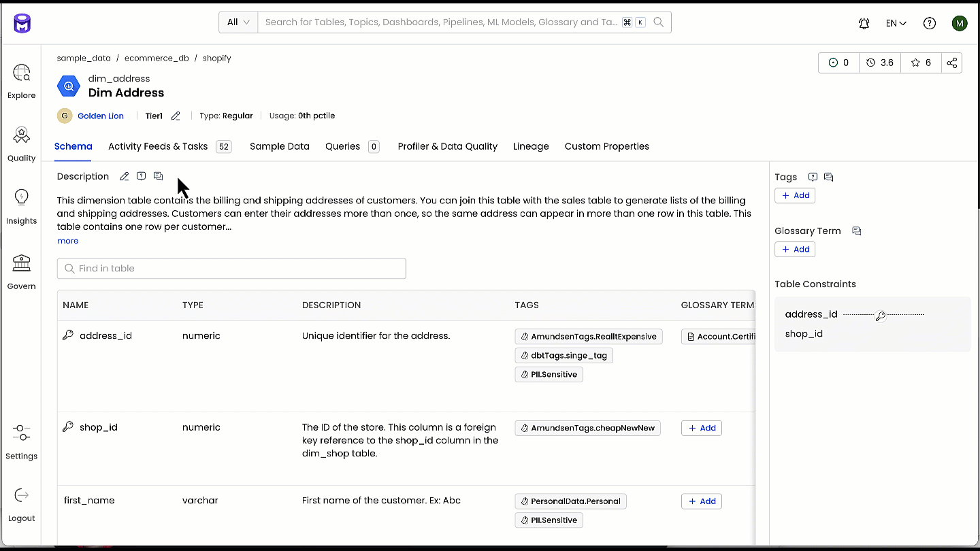The height and width of the screenshot is (551, 980).
Task: Click Add button under Tags
Action: pos(795,195)
